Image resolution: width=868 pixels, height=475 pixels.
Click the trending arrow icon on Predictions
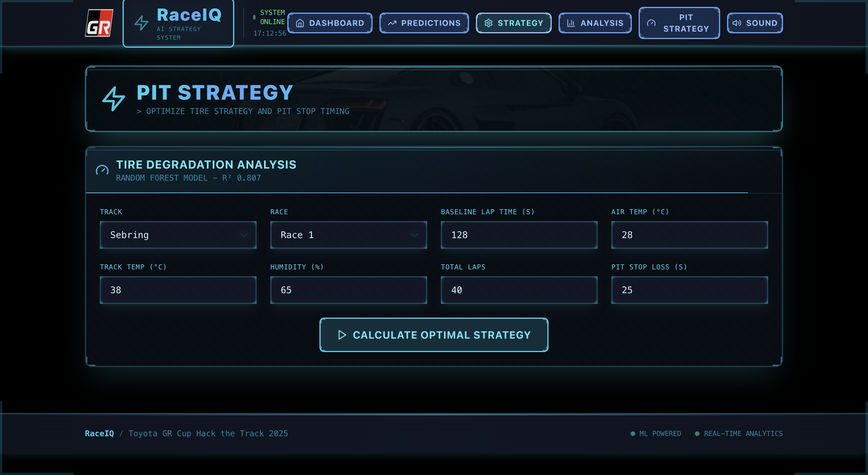[x=392, y=23]
